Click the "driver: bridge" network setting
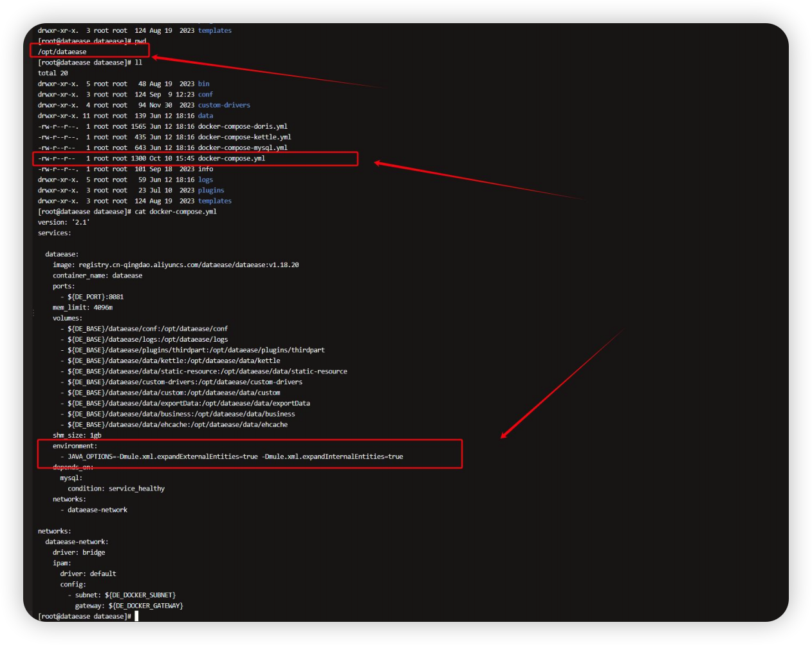The image size is (812, 645). tap(78, 552)
